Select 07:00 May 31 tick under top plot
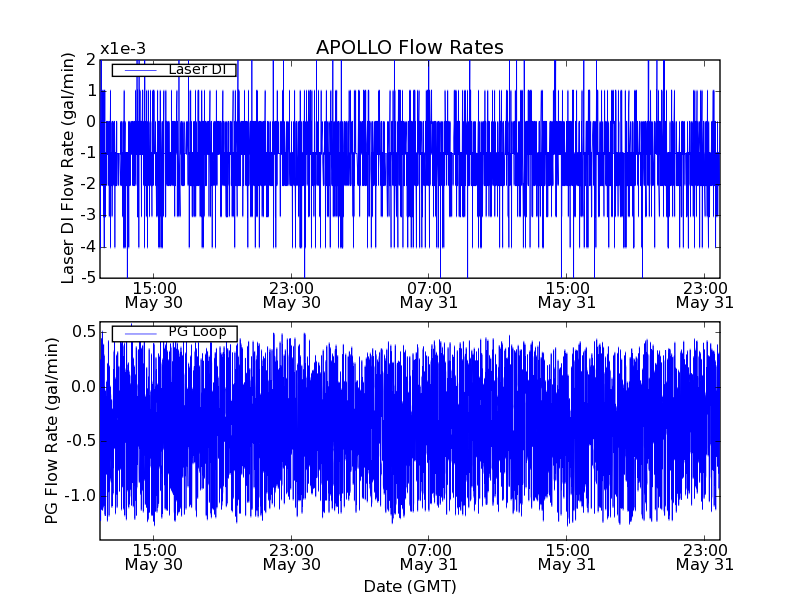Viewport: 800px width, 600px height. 428,294
